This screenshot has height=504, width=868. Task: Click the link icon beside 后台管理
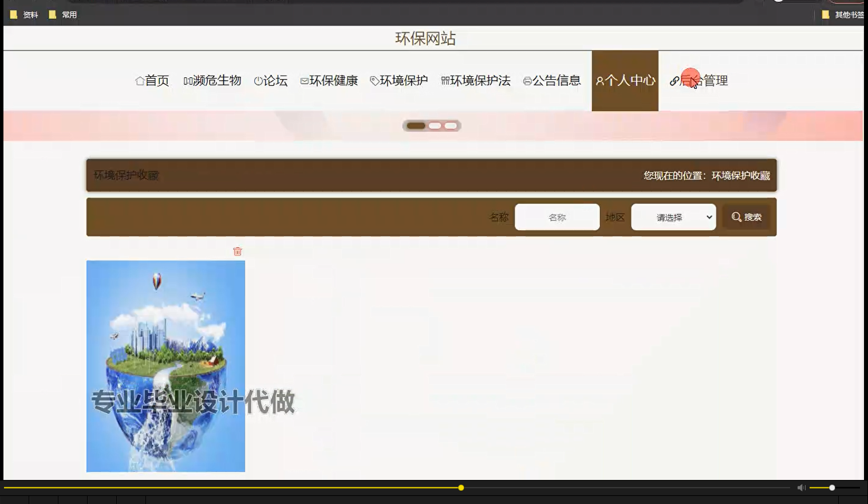pos(674,81)
